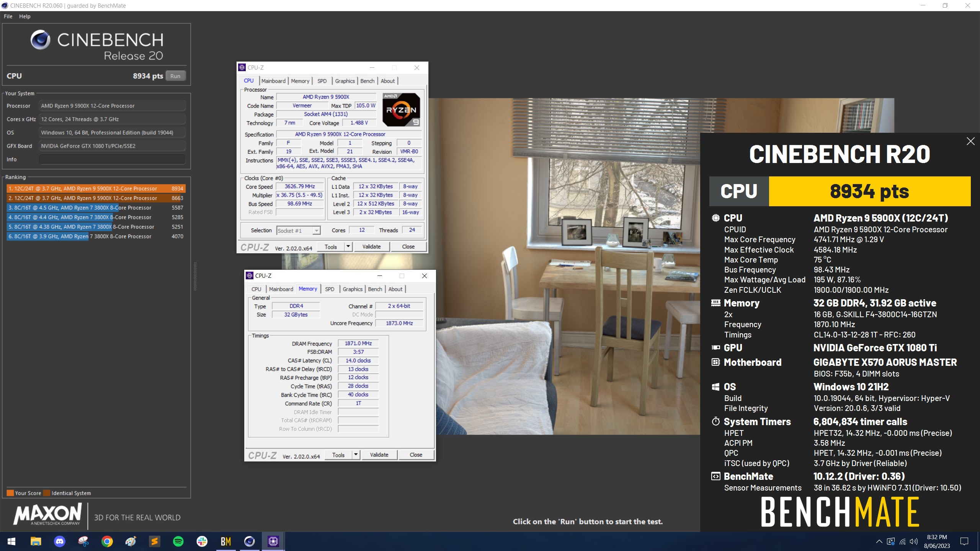This screenshot has height=551, width=980.
Task: Launch Snipping Tool from the taskbar
Action: [x=83, y=541]
